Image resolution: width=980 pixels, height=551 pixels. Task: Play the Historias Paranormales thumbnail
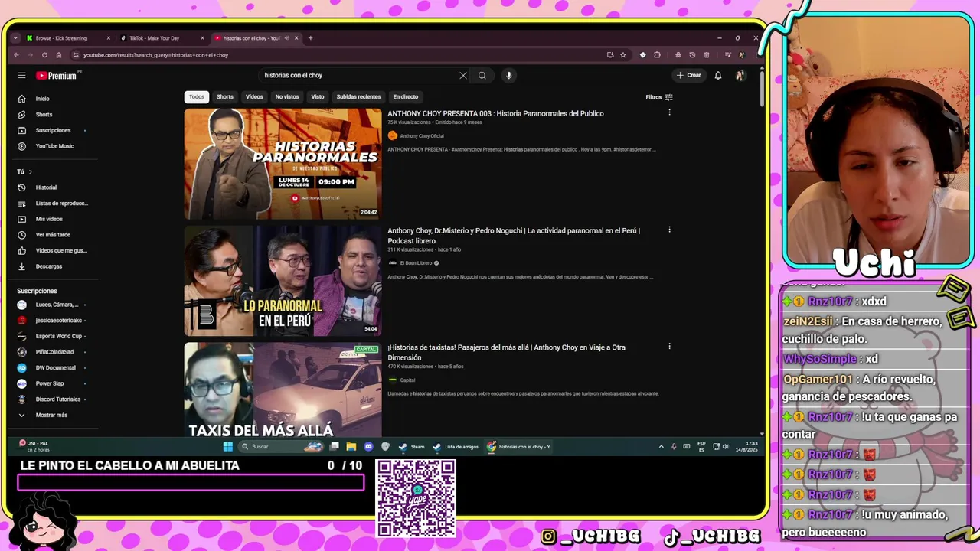(283, 164)
